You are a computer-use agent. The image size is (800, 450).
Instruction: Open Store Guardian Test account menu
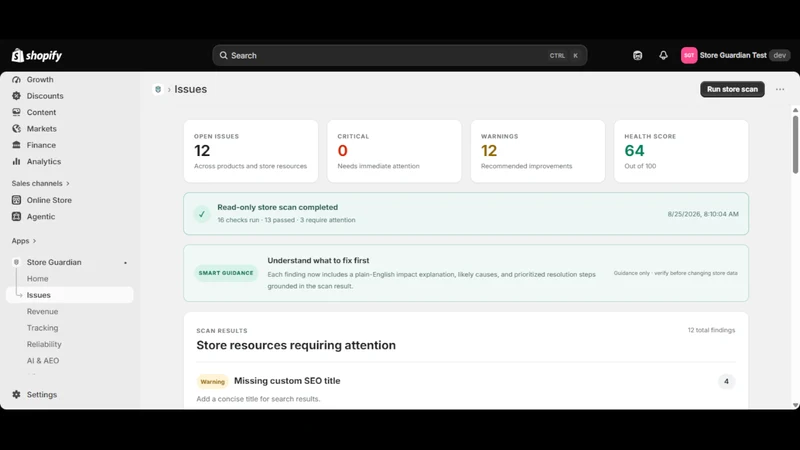736,55
